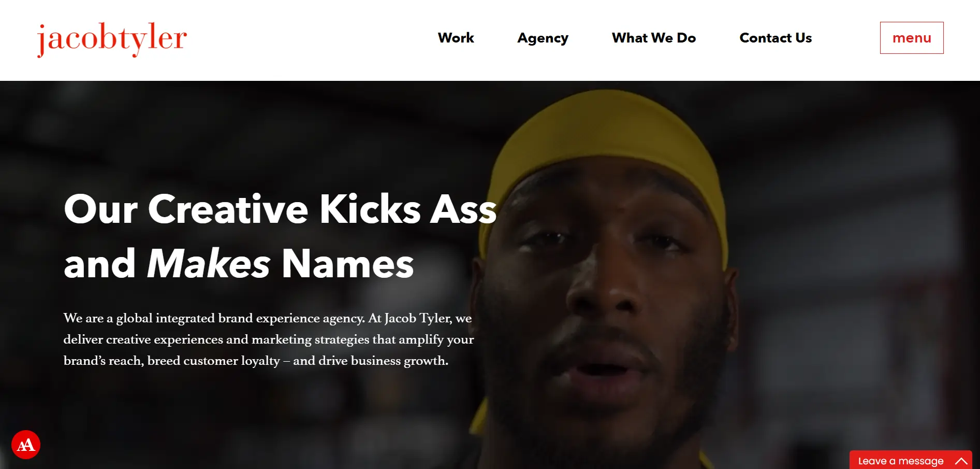Expand chat widget with the up chevron
Image resolution: width=980 pixels, height=469 pixels.
[961, 461]
